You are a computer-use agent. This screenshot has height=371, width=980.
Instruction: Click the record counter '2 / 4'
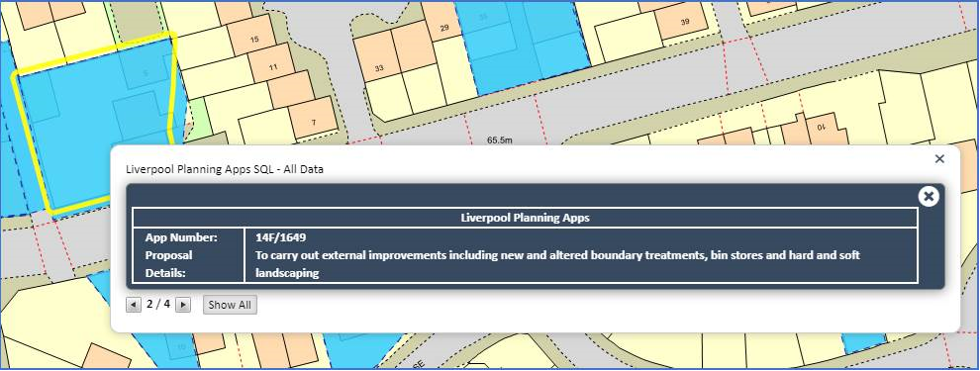pyautogui.click(x=158, y=304)
